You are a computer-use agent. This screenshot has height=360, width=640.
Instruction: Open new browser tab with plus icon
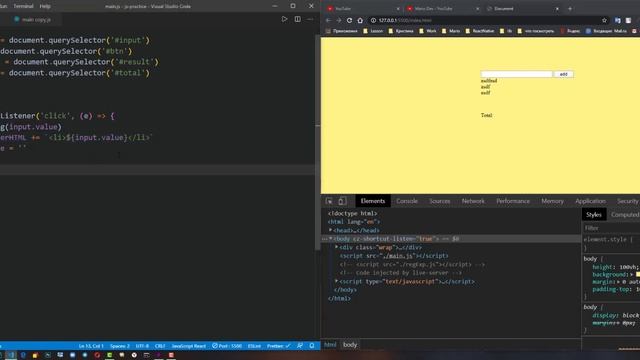[x=570, y=9]
